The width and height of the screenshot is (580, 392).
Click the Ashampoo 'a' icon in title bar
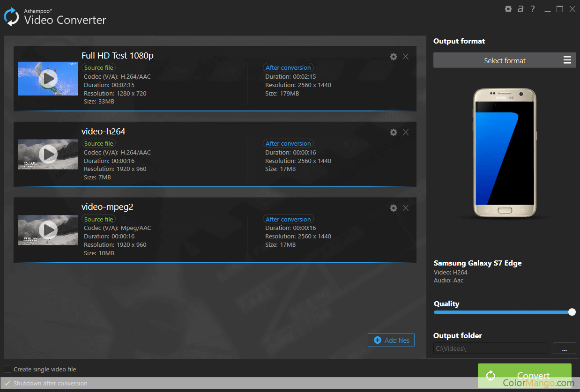[521, 9]
